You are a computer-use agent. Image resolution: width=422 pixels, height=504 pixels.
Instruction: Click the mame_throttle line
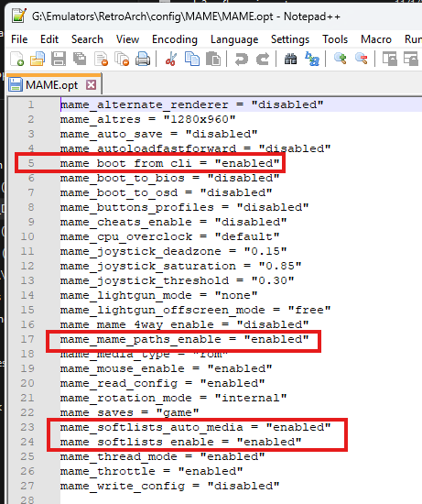click(x=151, y=472)
